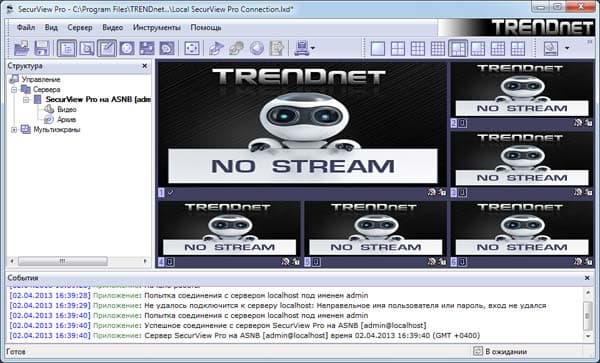Image resolution: width=600 pixels, height=363 pixels.
Task: Expand the Мультиэкраны tree node
Action: pyautogui.click(x=14, y=130)
